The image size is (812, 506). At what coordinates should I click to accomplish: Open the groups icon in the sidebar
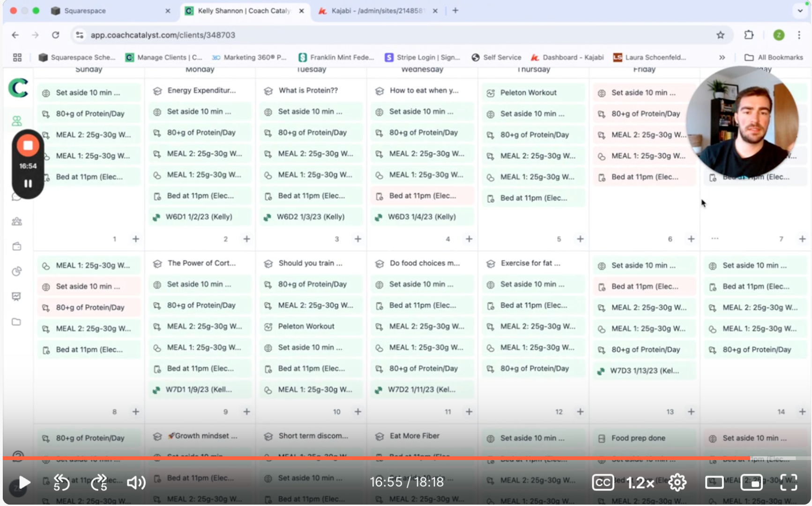(17, 222)
